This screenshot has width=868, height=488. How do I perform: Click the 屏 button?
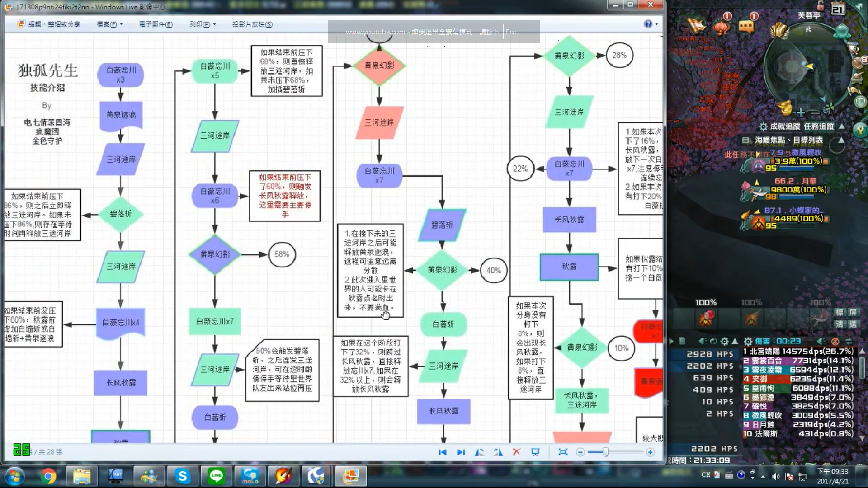coord(853,312)
